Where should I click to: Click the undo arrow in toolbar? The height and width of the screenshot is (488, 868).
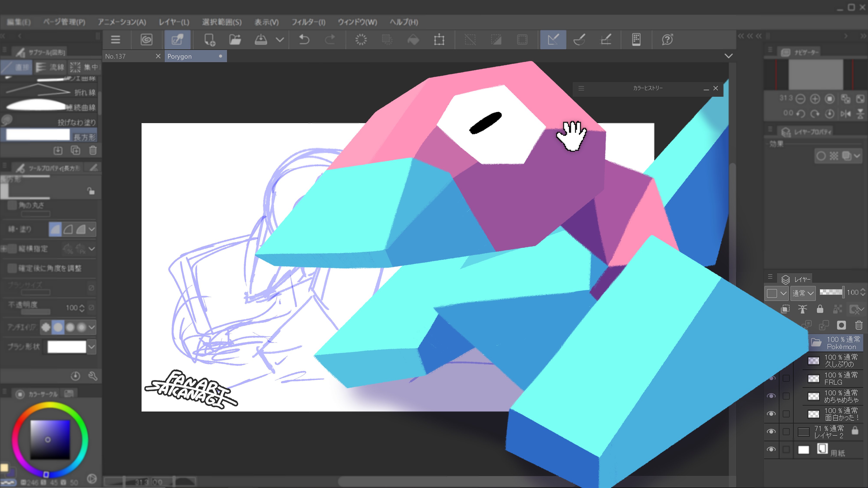[x=304, y=40]
